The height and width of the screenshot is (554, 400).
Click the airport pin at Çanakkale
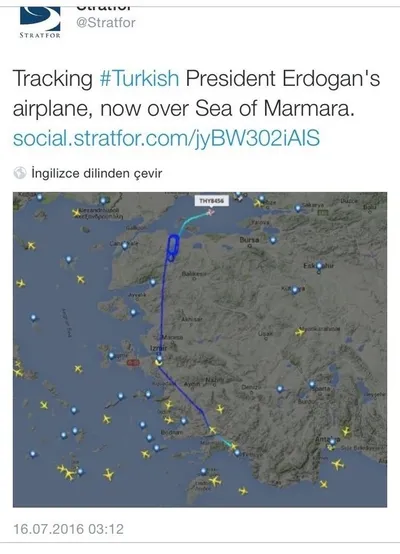click(124, 246)
